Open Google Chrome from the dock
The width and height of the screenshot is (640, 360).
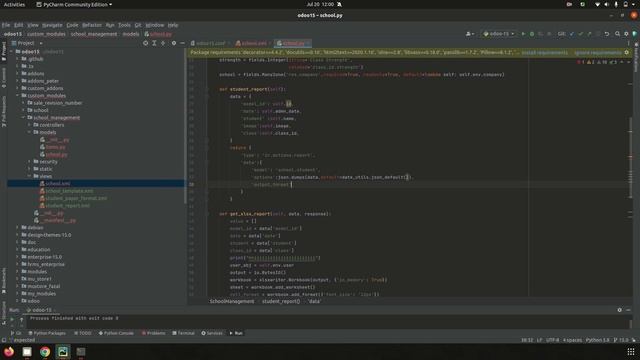pos(45,351)
